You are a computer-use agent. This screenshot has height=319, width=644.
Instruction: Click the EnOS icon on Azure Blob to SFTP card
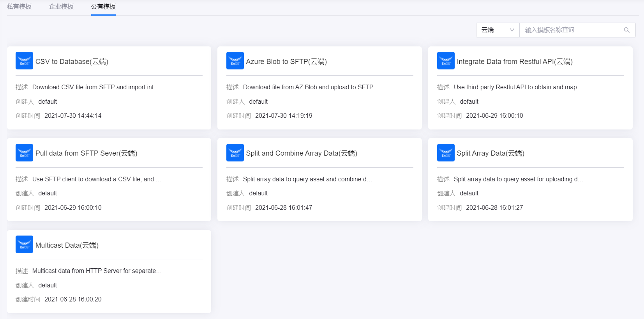(235, 61)
